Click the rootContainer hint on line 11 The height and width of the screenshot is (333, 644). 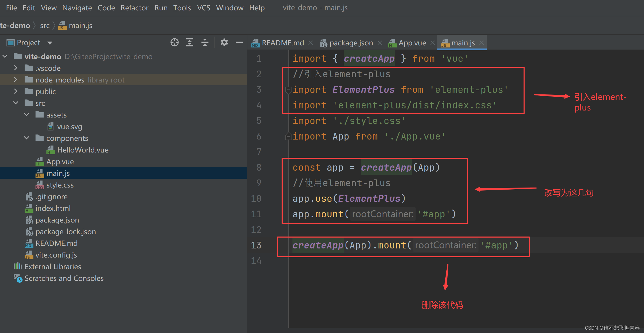click(x=383, y=214)
